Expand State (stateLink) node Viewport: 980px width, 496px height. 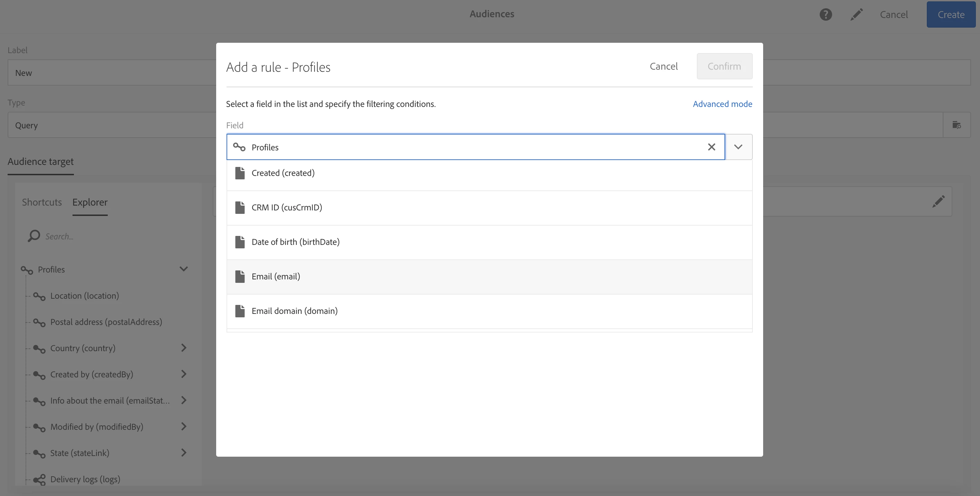point(183,453)
